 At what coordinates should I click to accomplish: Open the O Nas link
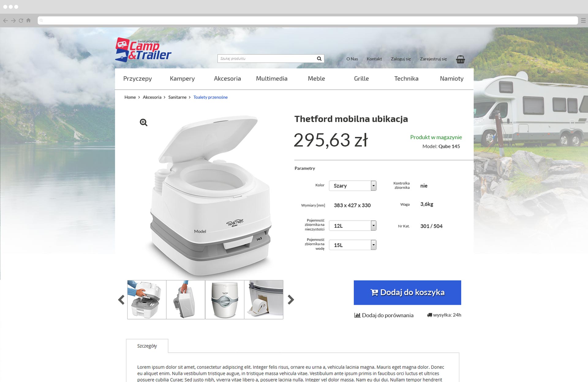click(352, 59)
